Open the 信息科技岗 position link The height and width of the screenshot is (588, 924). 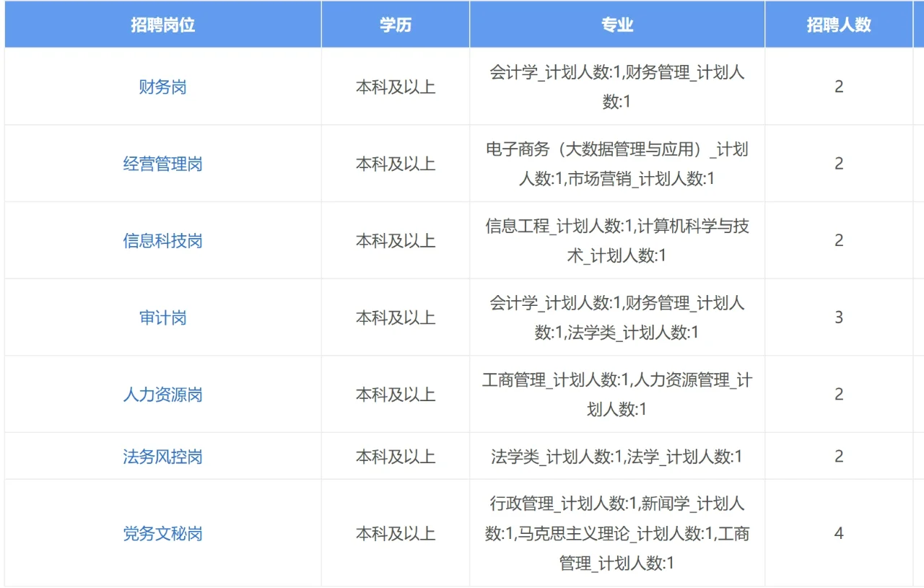(x=163, y=241)
